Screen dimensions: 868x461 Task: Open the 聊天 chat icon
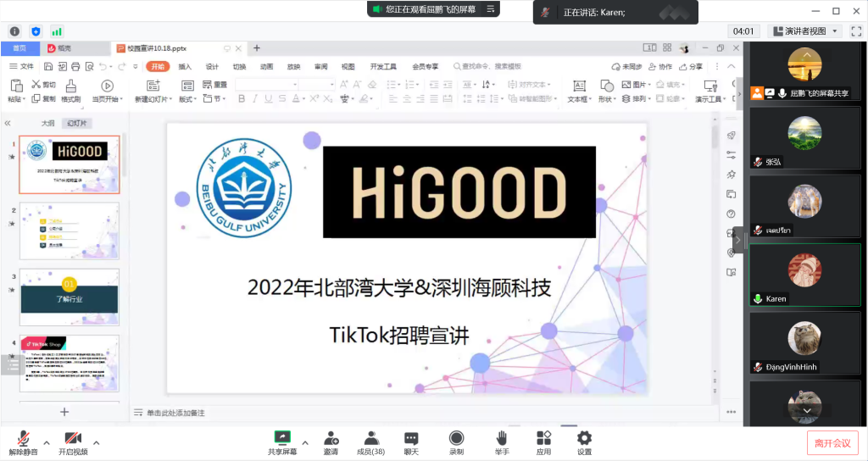pyautogui.click(x=411, y=442)
